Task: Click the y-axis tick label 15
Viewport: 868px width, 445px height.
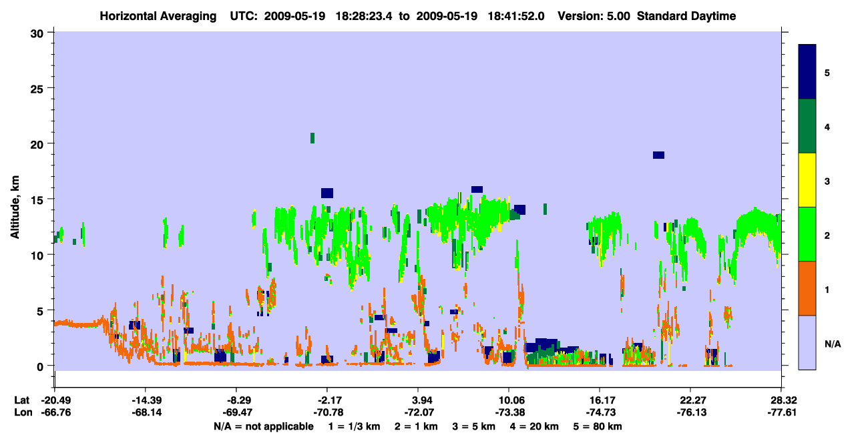Action: (x=38, y=199)
